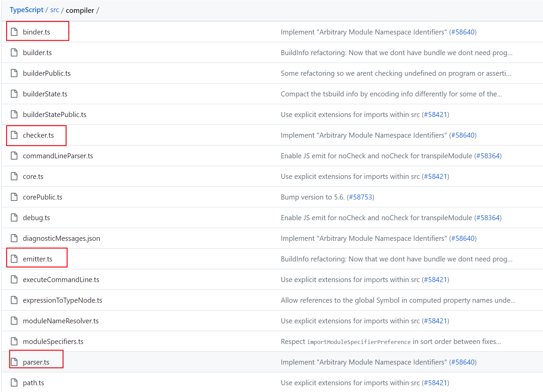Image resolution: width=543 pixels, height=392 pixels.
Task: Open the commandLineParser.ts file
Action: point(58,156)
